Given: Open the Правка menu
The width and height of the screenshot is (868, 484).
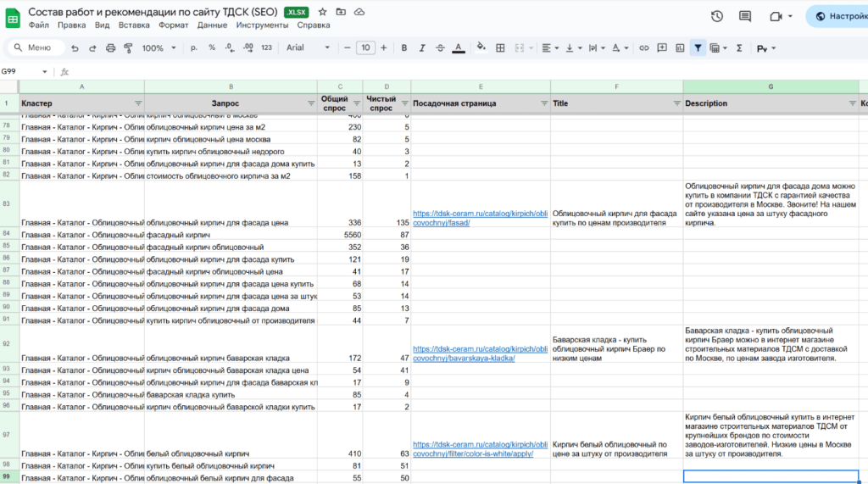Looking at the screenshot, I should click(x=71, y=25).
